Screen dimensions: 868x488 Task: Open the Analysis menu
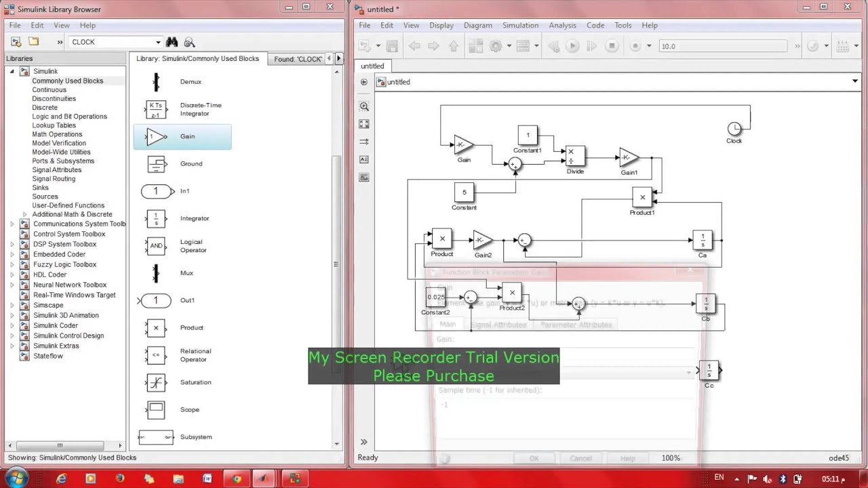click(x=562, y=26)
